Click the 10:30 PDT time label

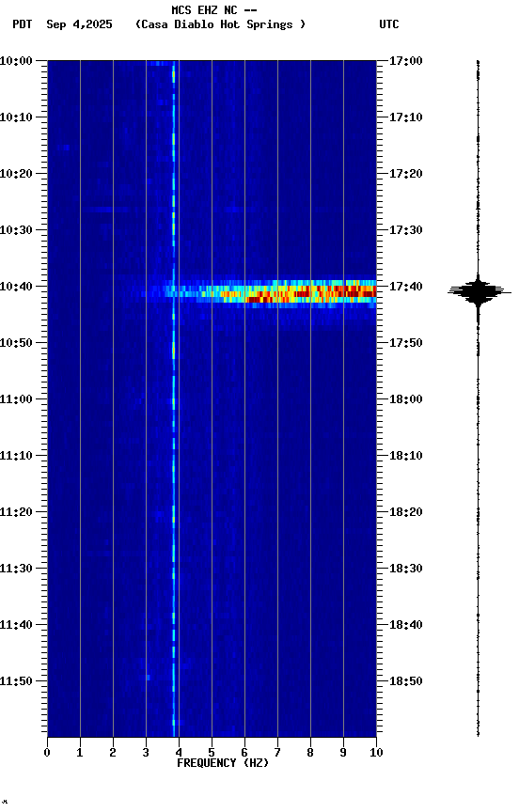tap(16, 230)
